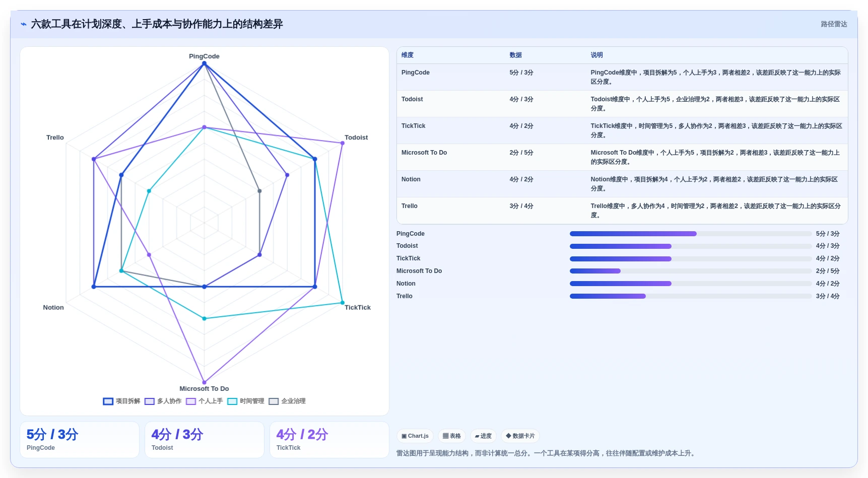This screenshot has width=868, height=478.
Task: Click the PingCode progress bar
Action: tap(691, 234)
